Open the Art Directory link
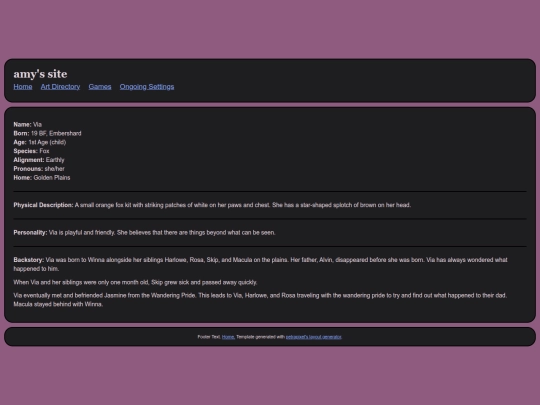Viewport: 540px width, 405px height. [60, 87]
